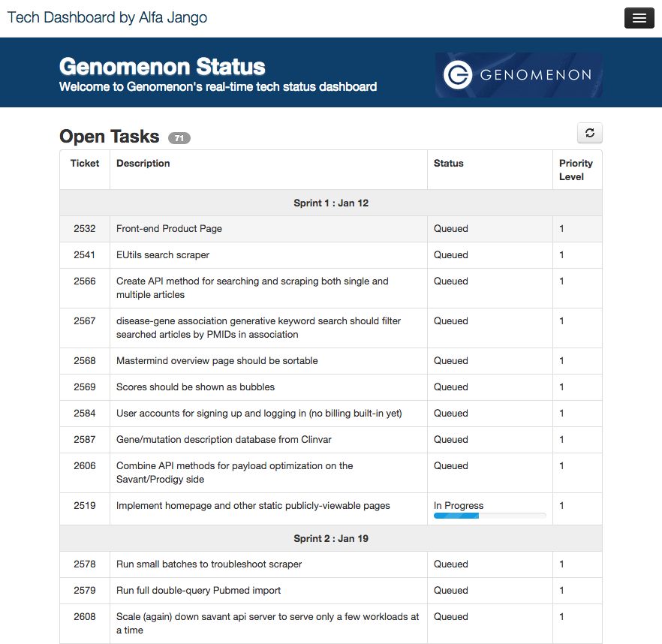
Task: Select ticket number 2567
Action: [x=84, y=321]
